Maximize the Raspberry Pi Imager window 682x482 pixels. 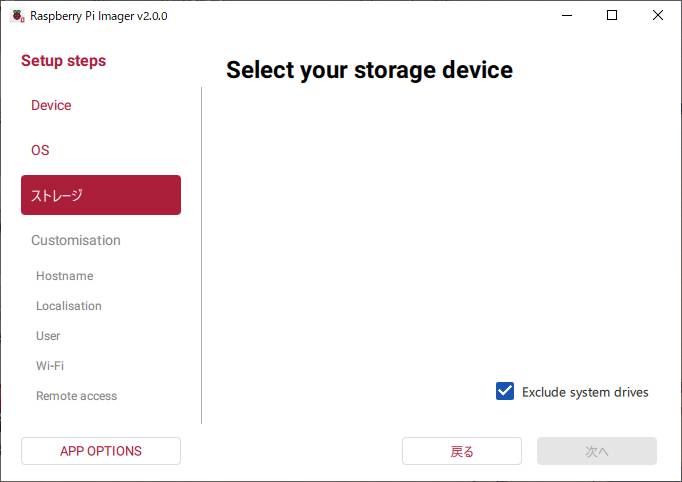612,16
